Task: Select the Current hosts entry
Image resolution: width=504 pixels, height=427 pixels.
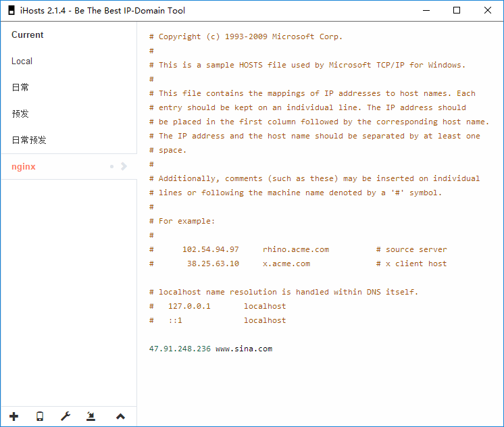Action: (x=27, y=35)
